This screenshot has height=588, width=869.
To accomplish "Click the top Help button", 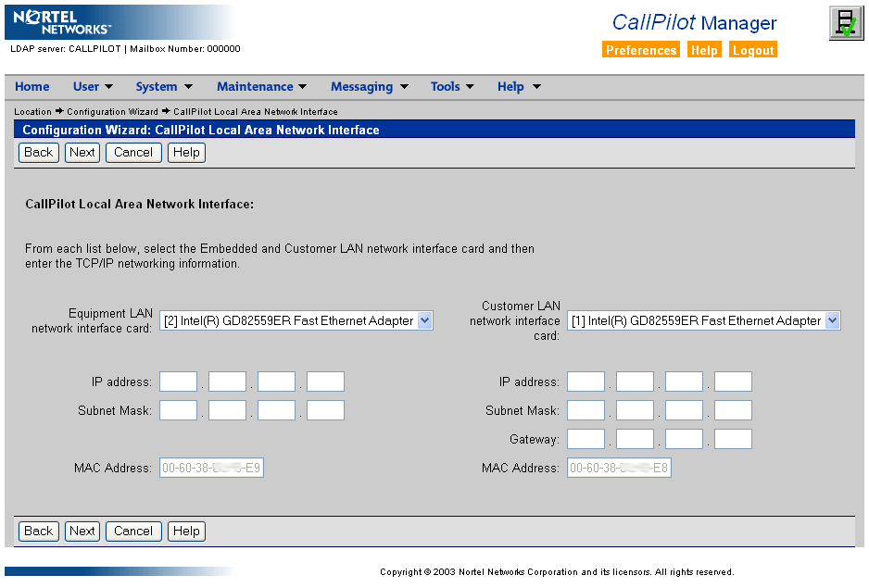I will pos(186,153).
